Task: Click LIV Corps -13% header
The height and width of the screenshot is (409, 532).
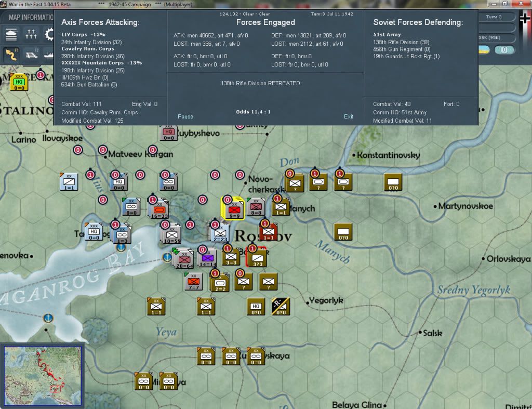Action: point(83,35)
